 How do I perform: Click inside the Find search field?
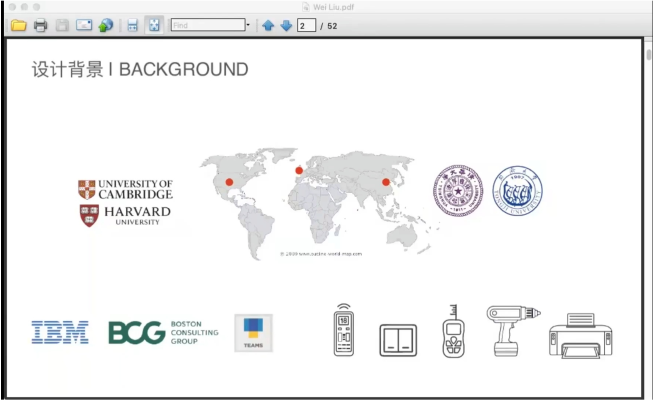pyautogui.click(x=206, y=25)
